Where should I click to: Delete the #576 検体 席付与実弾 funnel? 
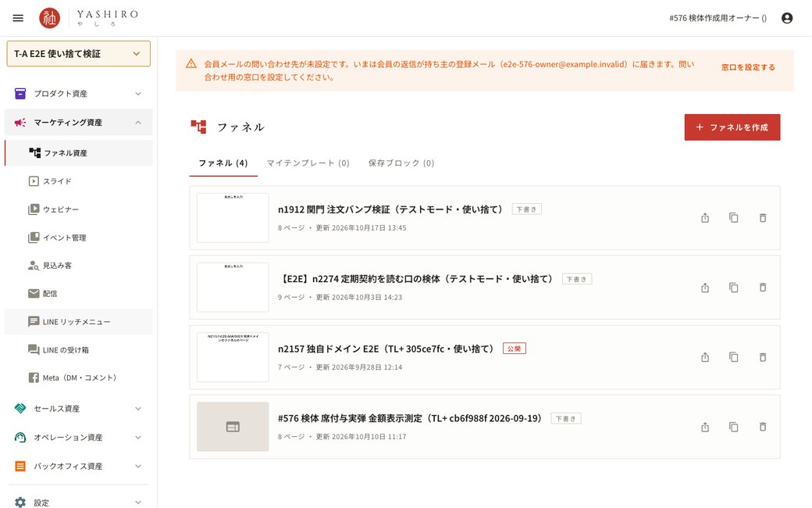[x=762, y=427]
